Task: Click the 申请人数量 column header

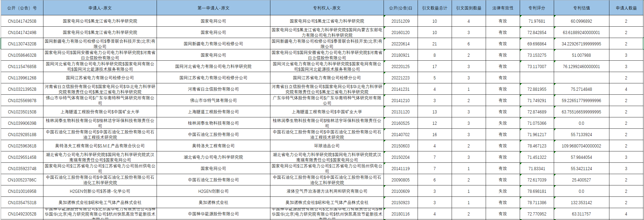Action: coord(626,8)
